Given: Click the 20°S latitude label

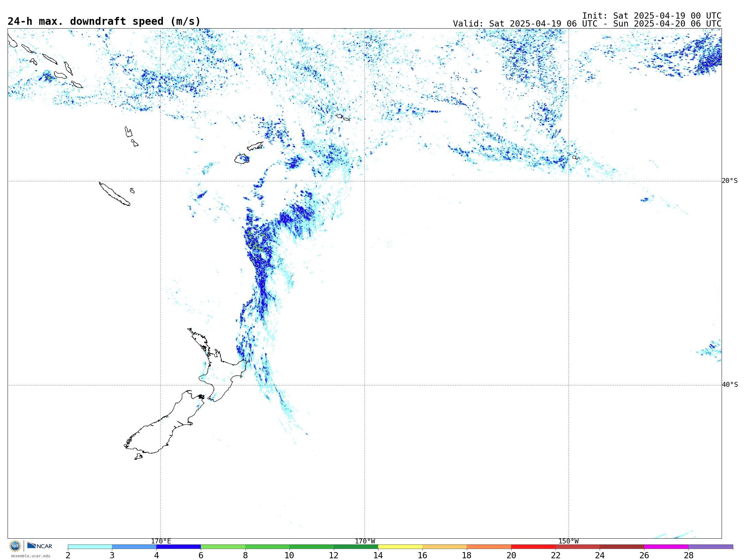Looking at the screenshot, I should (x=730, y=181).
